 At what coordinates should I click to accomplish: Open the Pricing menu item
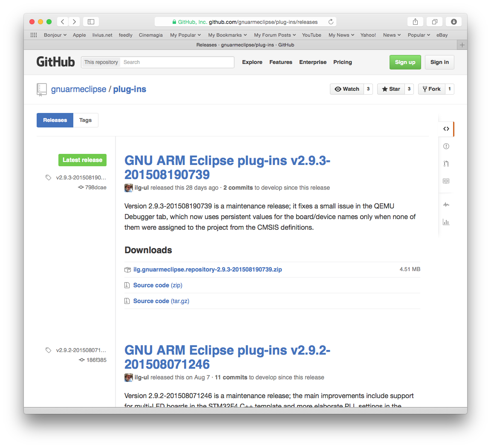pyautogui.click(x=343, y=62)
